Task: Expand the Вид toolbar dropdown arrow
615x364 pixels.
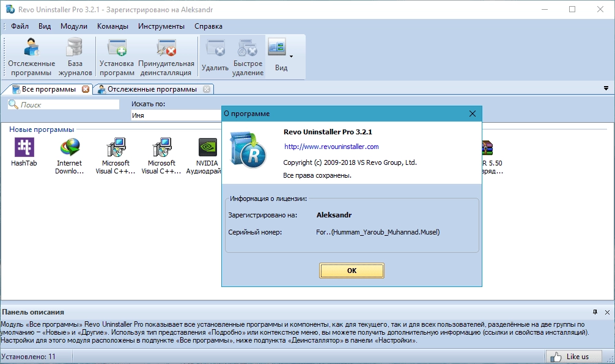Action: [x=292, y=56]
